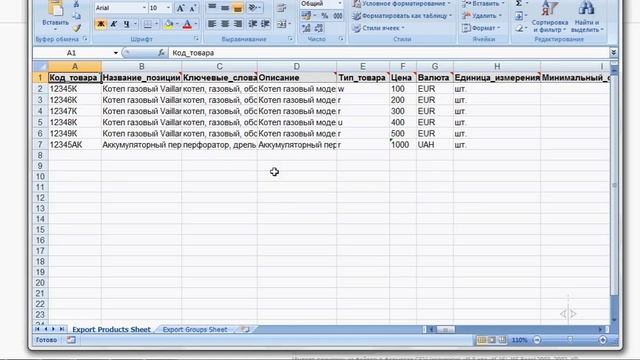
Task: Toggle Underline (Ч) formatting
Action: (127, 24)
